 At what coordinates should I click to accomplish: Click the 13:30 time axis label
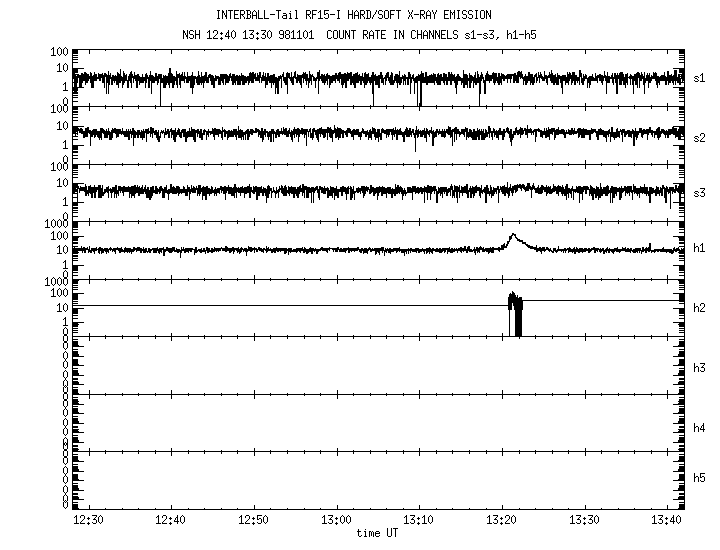coord(584,520)
